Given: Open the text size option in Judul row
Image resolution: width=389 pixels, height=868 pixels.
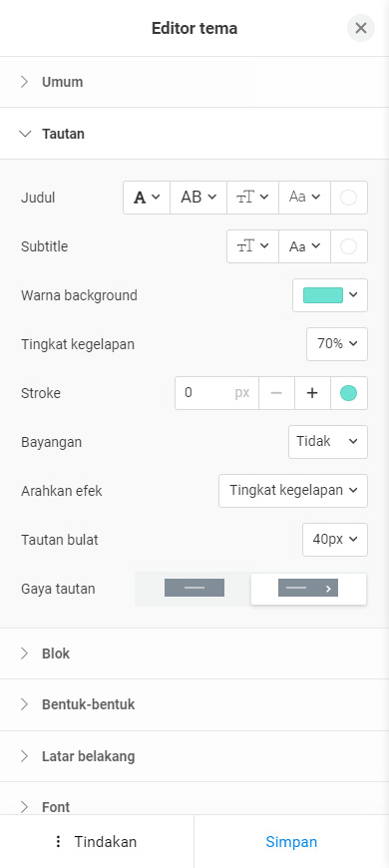Looking at the screenshot, I should click(253, 198).
